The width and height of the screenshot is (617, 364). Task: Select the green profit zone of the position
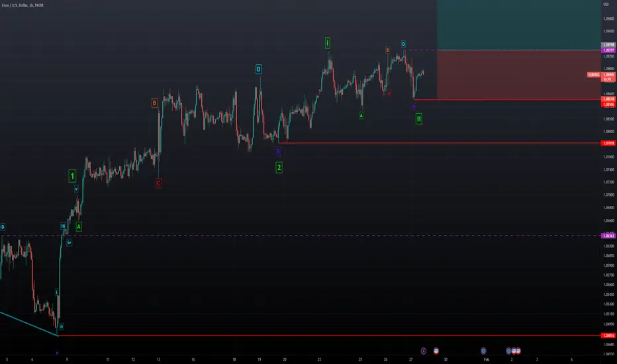518,24
